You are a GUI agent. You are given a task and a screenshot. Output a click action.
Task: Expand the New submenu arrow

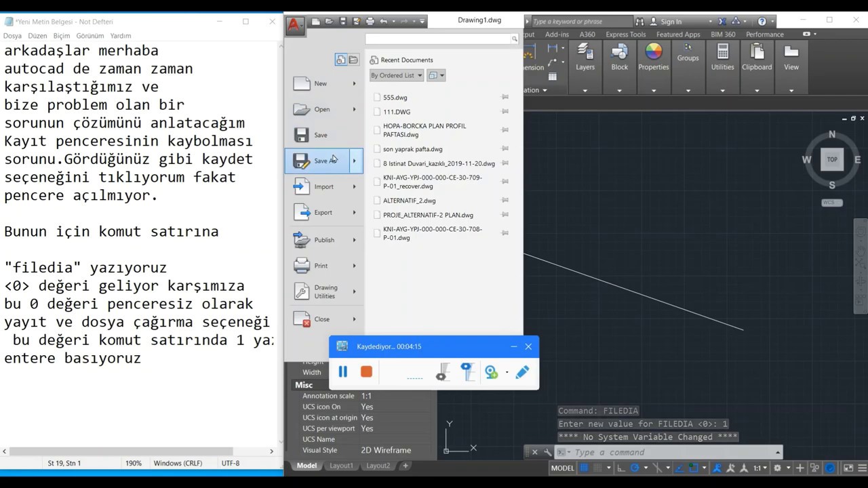click(354, 83)
